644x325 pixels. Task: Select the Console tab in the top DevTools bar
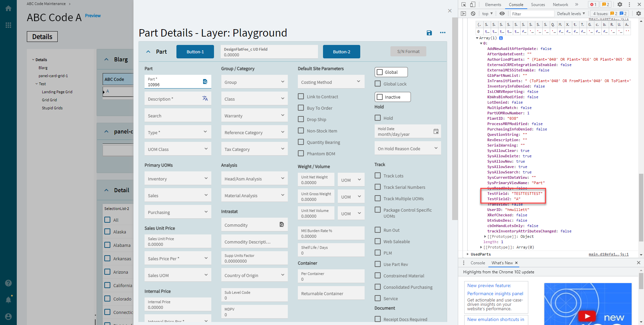click(x=516, y=5)
